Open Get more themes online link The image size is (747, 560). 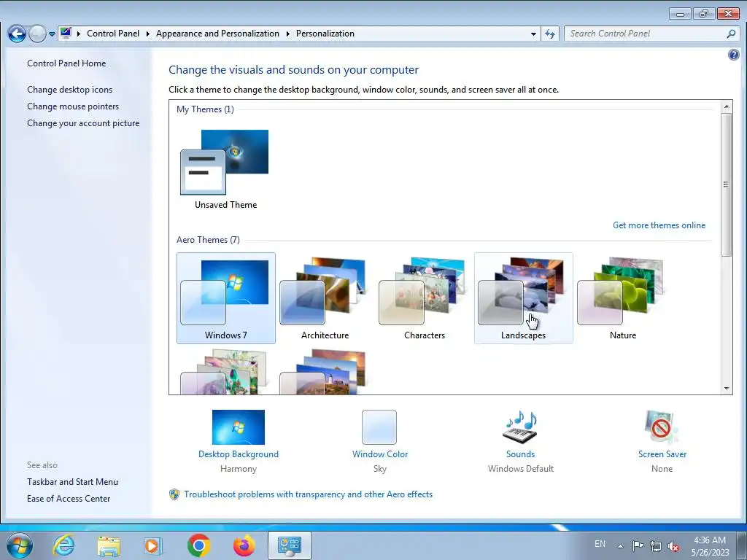coord(659,225)
